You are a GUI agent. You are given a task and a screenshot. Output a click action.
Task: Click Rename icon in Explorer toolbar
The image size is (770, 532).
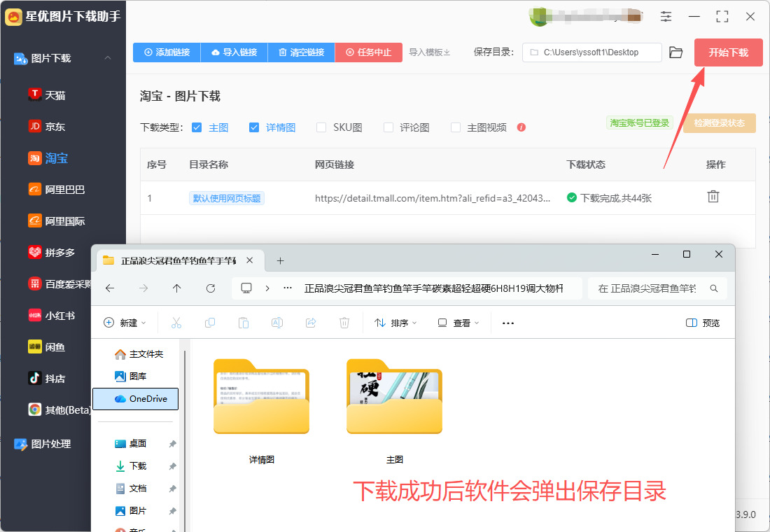tap(277, 323)
